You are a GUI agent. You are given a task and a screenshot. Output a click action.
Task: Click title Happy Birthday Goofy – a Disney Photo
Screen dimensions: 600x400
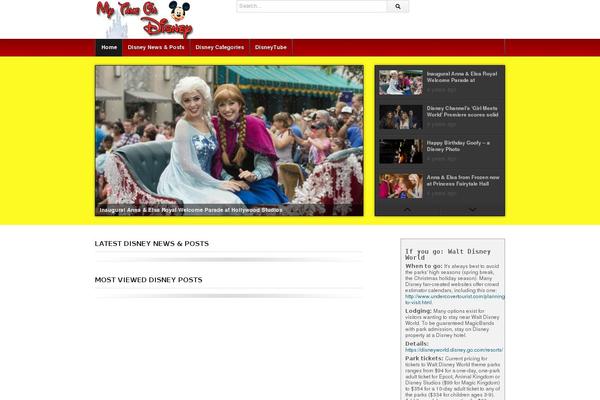[x=458, y=146]
